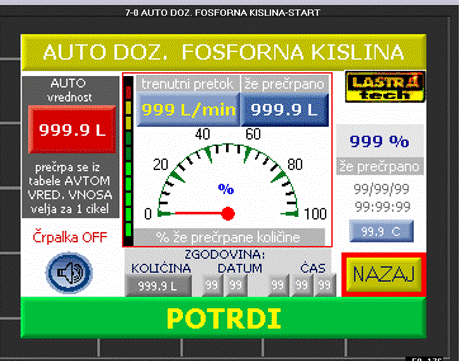Click the trenutni pretok 999 L/min display
The height and width of the screenshot is (361, 459).
pyautogui.click(x=188, y=109)
